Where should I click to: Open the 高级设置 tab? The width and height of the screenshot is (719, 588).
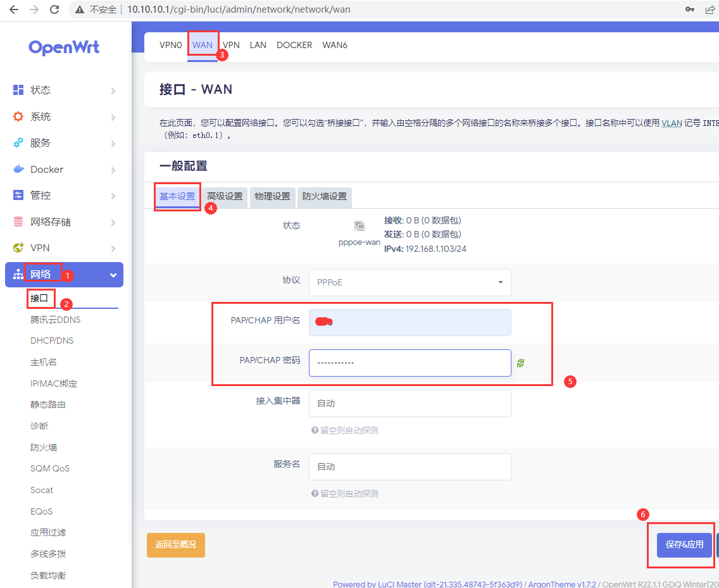click(225, 197)
